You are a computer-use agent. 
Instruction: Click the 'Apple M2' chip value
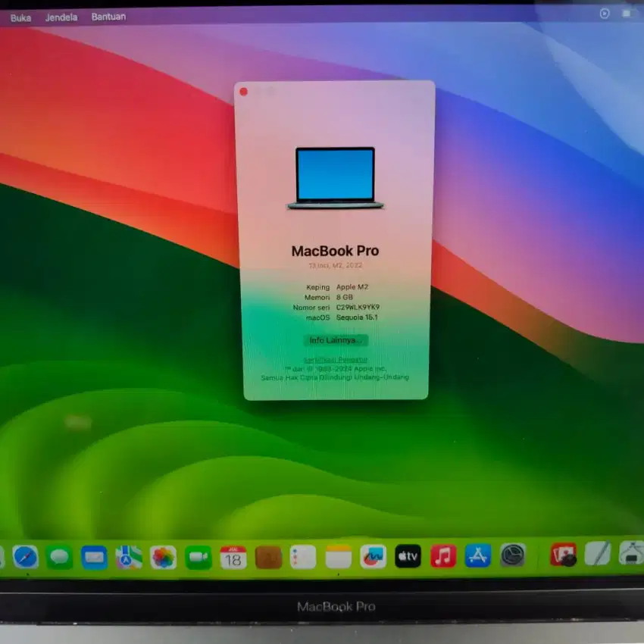[x=352, y=287]
